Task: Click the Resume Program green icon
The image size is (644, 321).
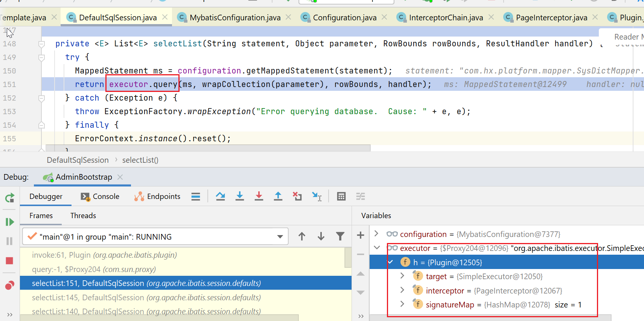Action: [10, 222]
